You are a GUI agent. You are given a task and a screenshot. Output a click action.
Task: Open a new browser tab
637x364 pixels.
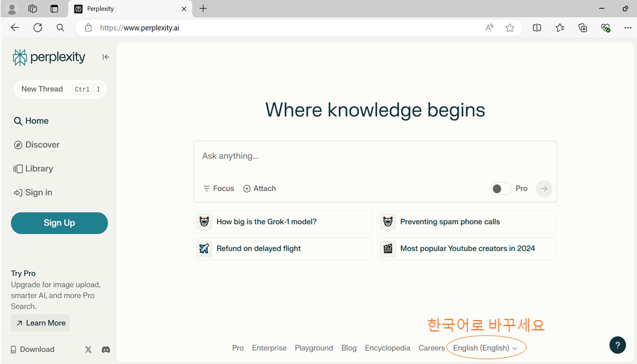[203, 8]
